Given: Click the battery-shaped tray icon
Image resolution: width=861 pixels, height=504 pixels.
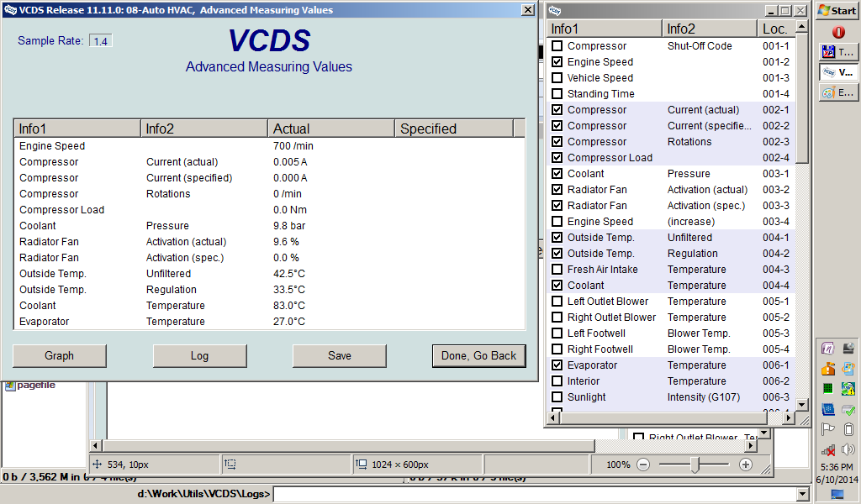Looking at the screenshot, I should point(848,429).
